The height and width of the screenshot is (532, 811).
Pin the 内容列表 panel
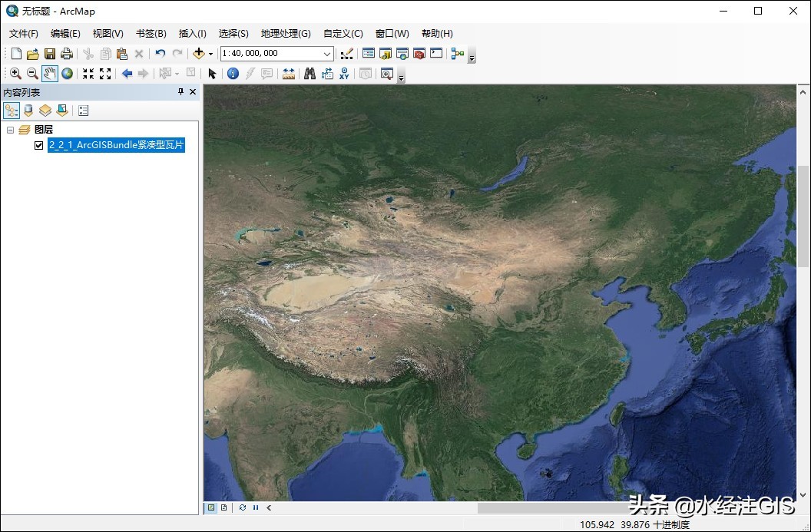coord(180,91)
